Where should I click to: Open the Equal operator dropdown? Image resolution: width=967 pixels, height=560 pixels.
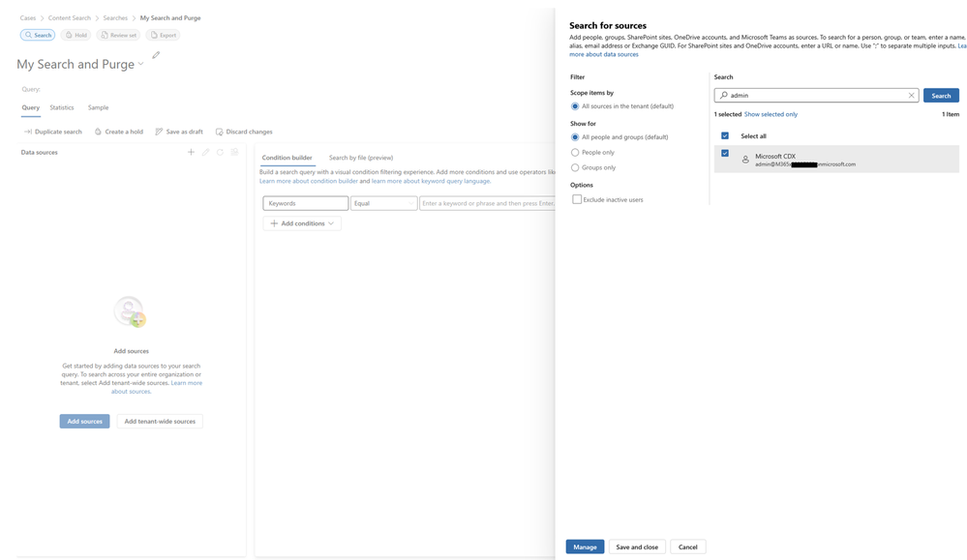[383, 203]
